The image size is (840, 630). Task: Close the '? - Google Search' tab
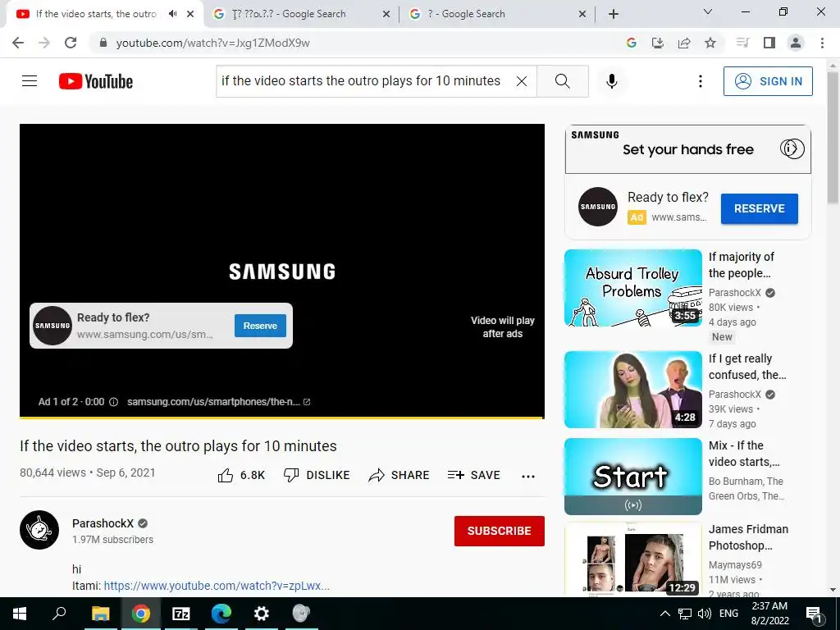click(582, 14)
